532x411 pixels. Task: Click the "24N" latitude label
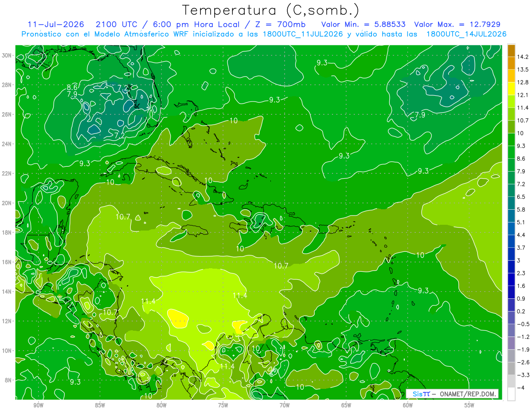point(7,144)
